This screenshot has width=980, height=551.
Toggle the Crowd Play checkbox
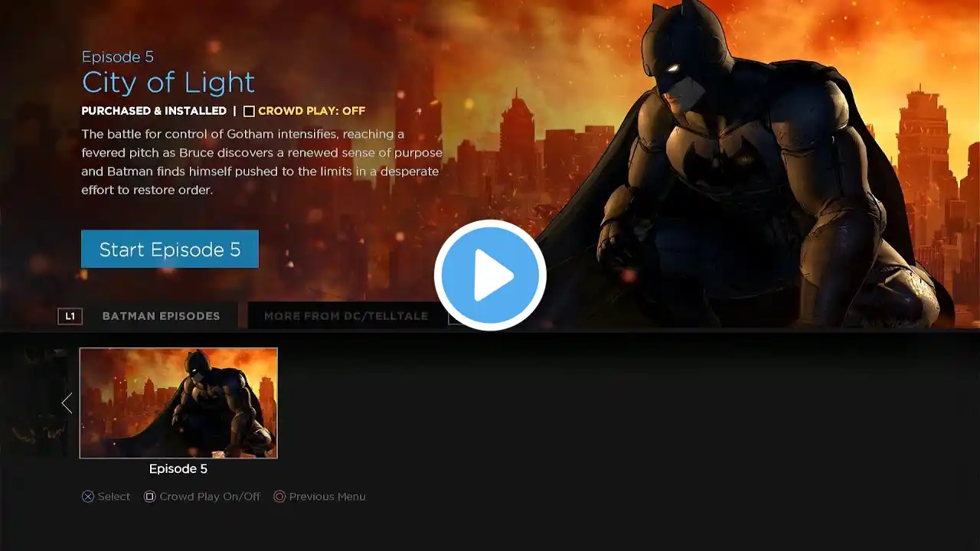pos(249,111)
